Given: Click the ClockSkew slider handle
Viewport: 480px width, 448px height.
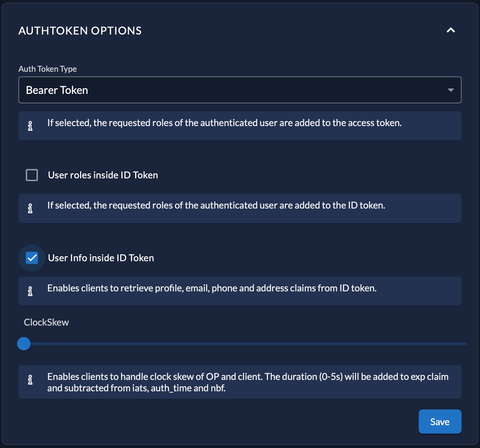Looking at the screenshot, I should tap(24, 344).
